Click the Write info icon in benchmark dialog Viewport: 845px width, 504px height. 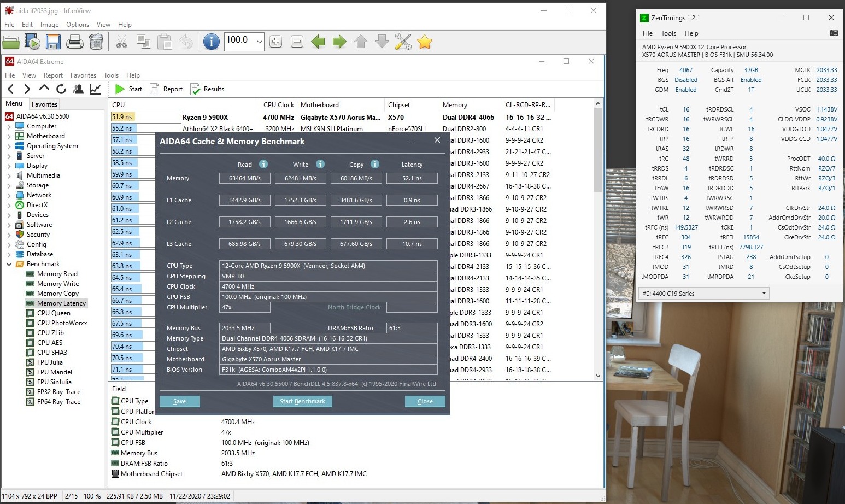(x=320, y=164)
